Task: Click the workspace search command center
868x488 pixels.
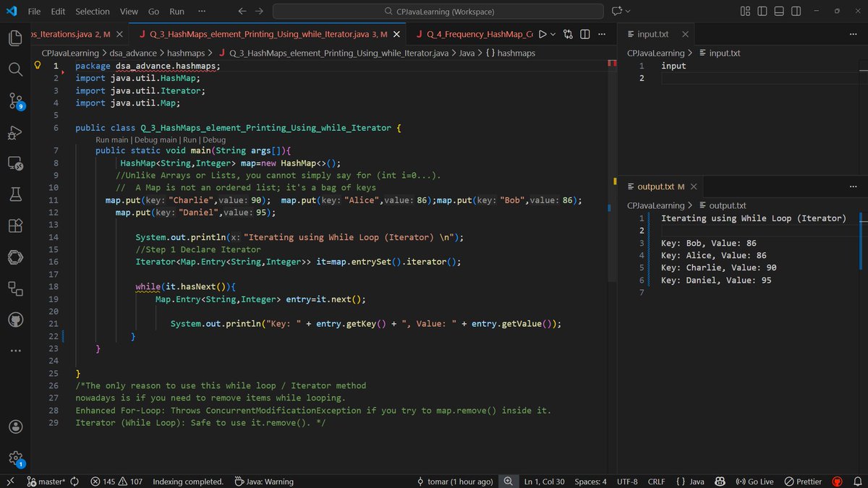Action: coord(438,12)
